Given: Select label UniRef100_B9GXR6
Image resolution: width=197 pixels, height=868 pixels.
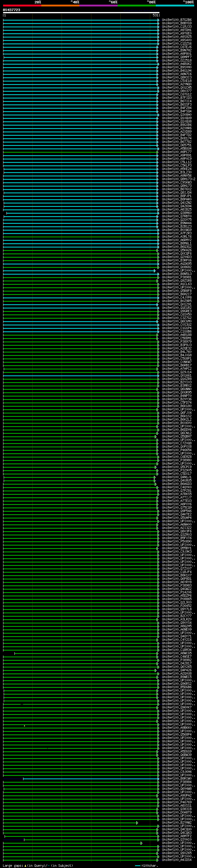Looking at the screenshot, I should (x=176, y=125).
